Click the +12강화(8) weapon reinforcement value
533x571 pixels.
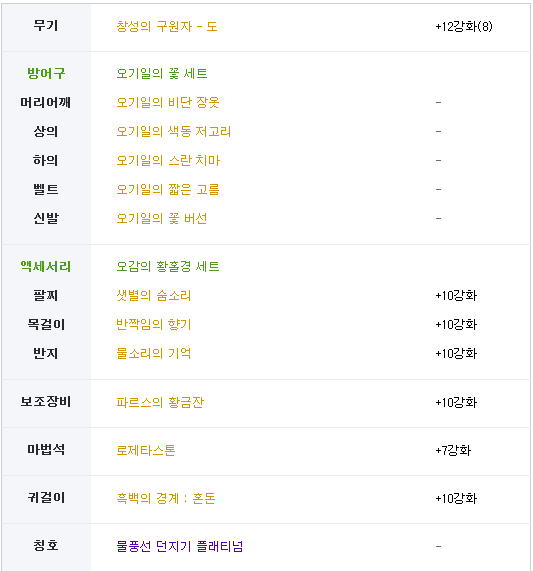click(464, 27)
